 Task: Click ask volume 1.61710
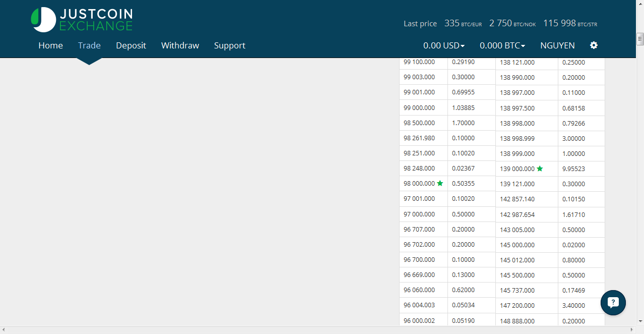coord(573,214)
